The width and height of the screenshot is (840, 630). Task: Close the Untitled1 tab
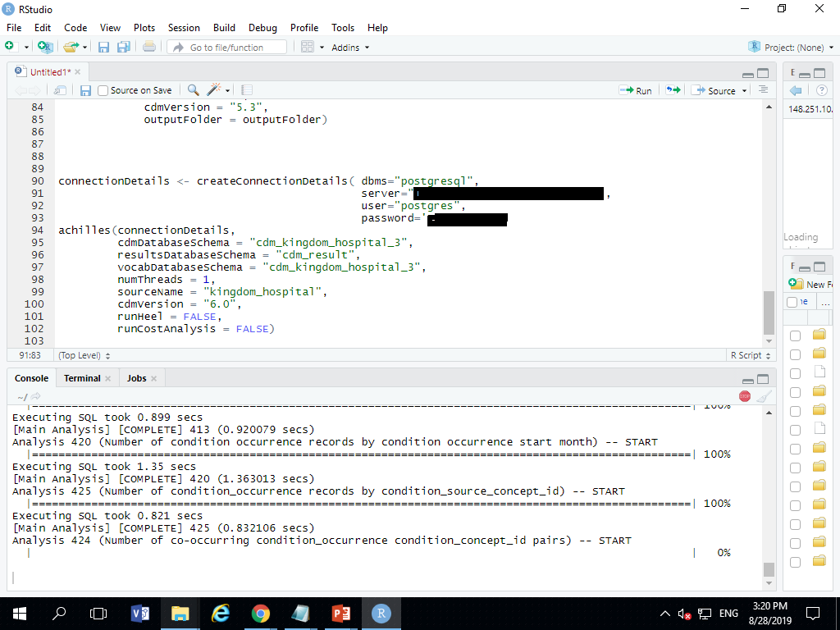[x=78, y=72]
